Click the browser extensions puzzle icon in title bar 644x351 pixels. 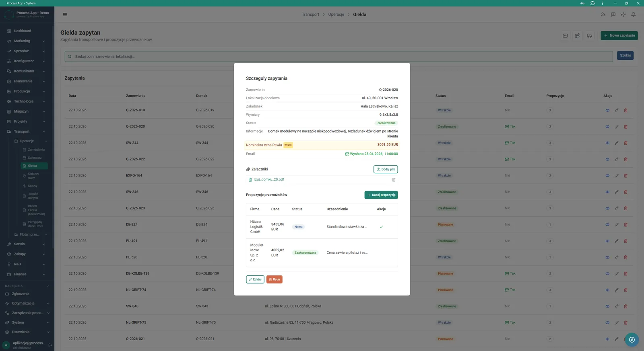point(592,3)
